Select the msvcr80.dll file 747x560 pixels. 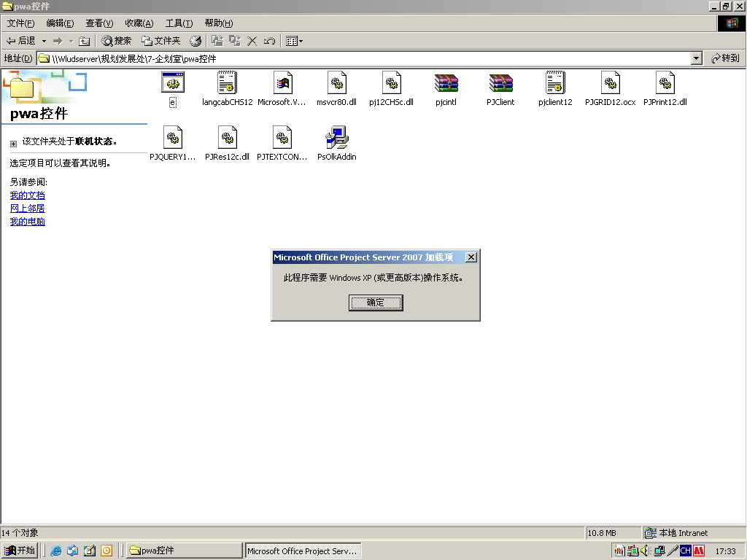[x=337, y=90]
